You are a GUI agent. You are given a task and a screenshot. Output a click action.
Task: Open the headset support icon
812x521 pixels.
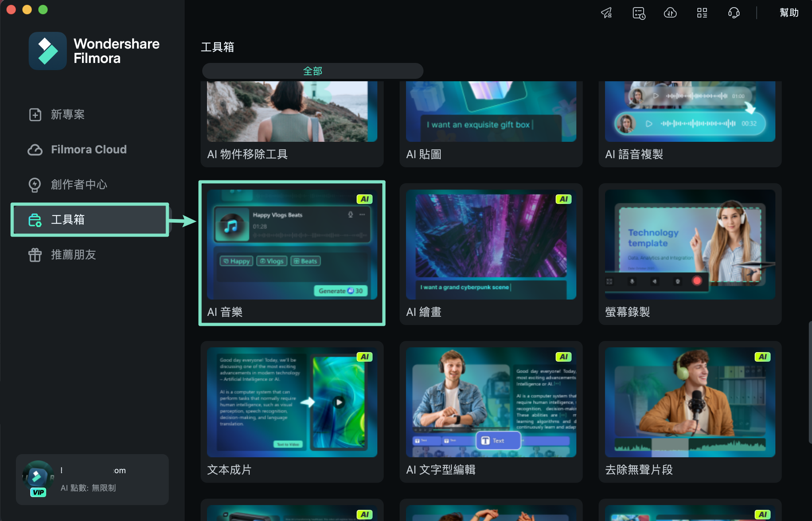click(x=734, y=13)
